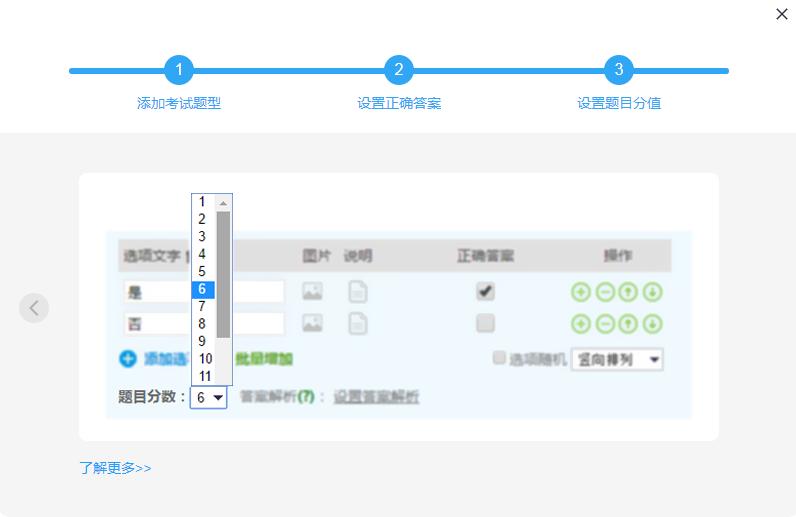This screenshot has height=517, width=796.
Task: Select highlighted score 6 in the list
Action: tap(203, 289)
